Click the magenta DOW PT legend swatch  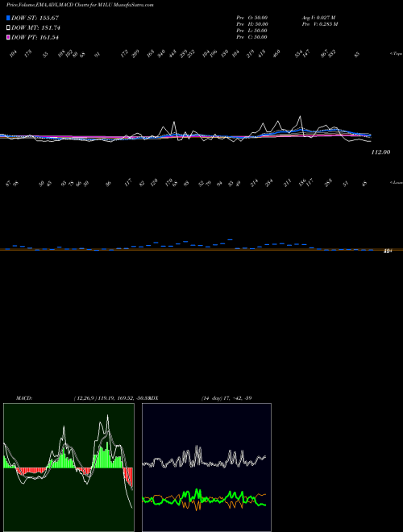pos(8,37)
